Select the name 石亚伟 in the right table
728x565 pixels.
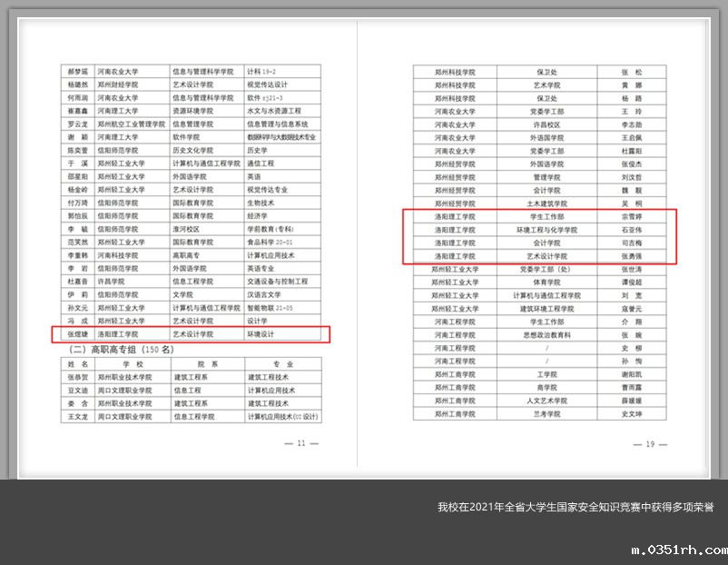pyautogui.click(x=631, y=231)
